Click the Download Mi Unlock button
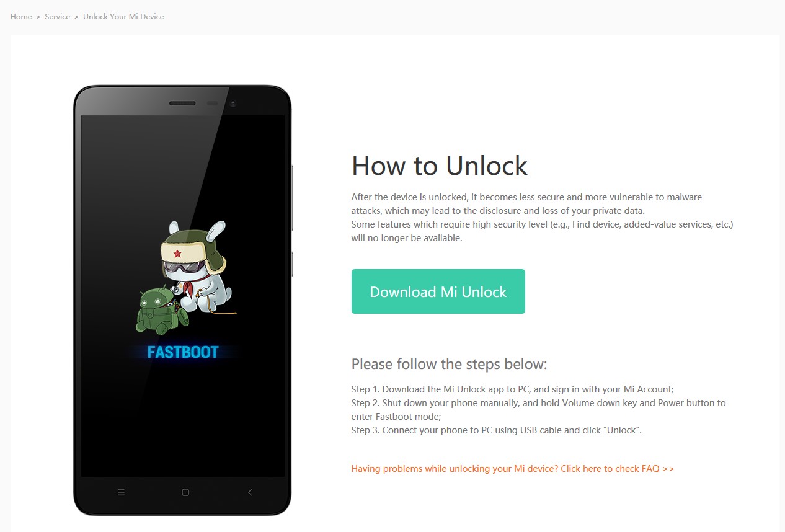This screenshot has height=532, width=785. 438,291
